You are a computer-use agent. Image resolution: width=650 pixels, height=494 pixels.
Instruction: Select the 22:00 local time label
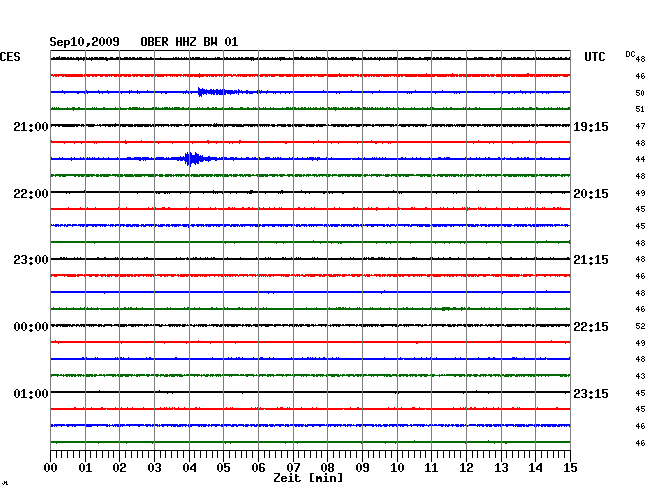point(31,194)
